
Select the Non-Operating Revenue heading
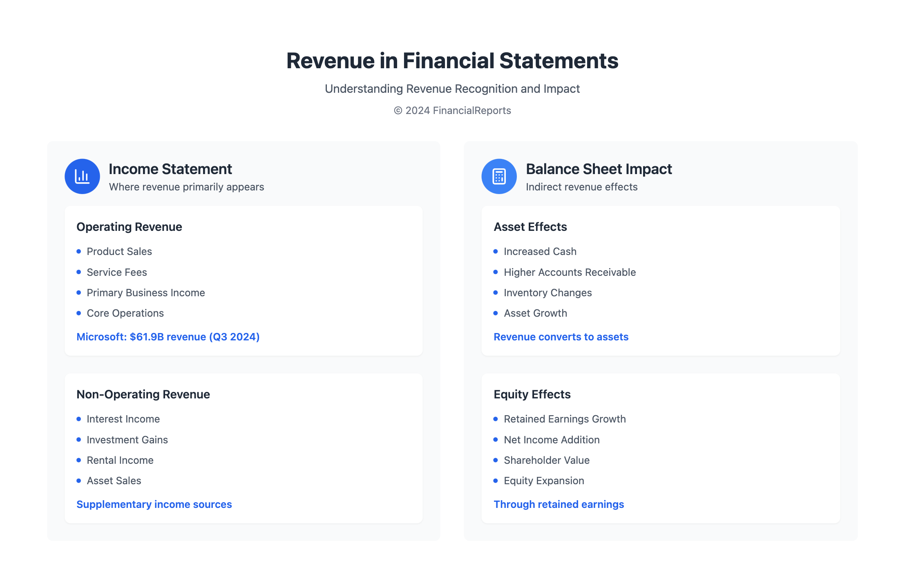[x=143, y=394]
